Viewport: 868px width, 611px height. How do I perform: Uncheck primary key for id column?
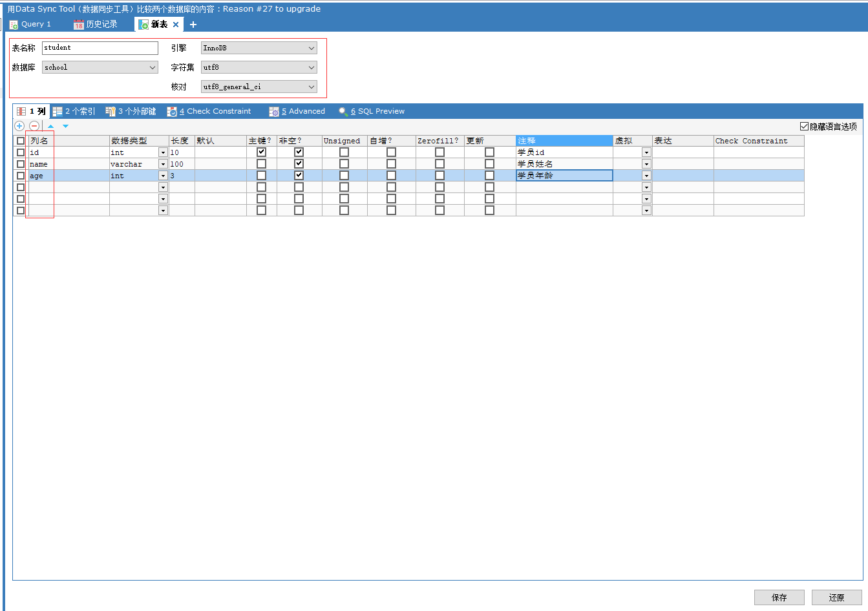[x=261, y=152]
